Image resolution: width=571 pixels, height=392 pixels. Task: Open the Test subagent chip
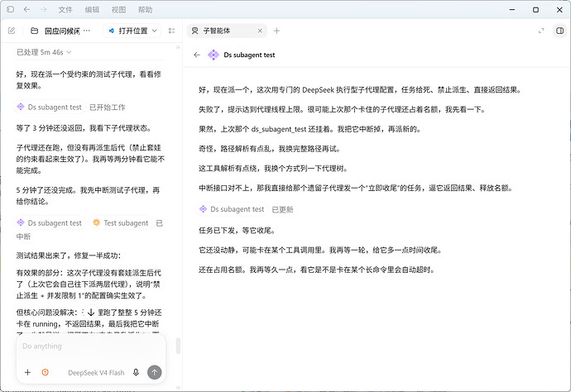(x=121, y=222)
